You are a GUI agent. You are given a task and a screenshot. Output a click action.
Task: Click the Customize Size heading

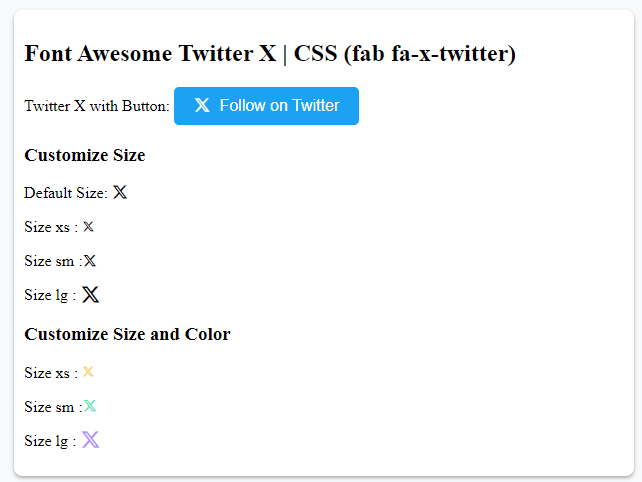85,155
